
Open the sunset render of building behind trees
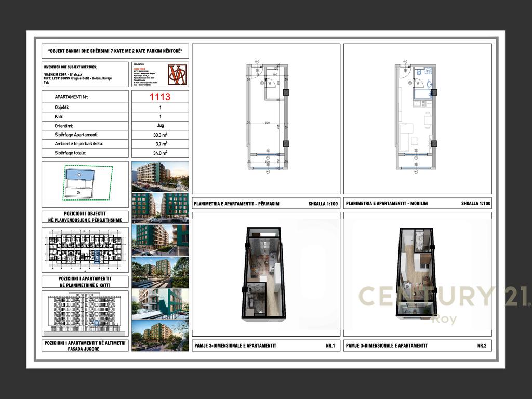160,336
